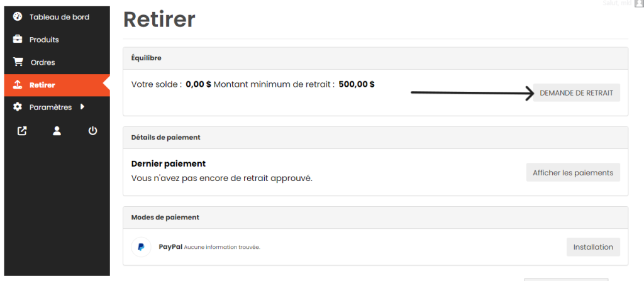This screenshot has width=644, height=281.
Task: Click the Retirer upload icon
Action: tap(18, 85)
